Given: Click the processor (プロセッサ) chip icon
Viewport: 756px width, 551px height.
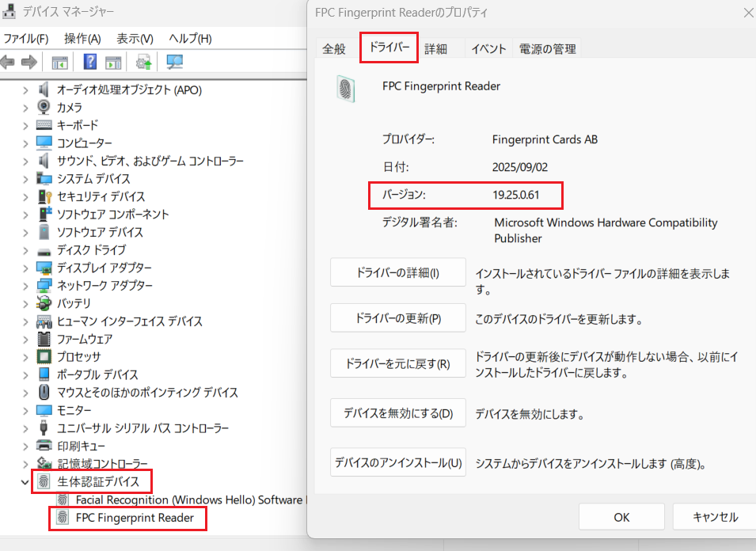Looking at the screenshot, I should click(x=44, y=356).
